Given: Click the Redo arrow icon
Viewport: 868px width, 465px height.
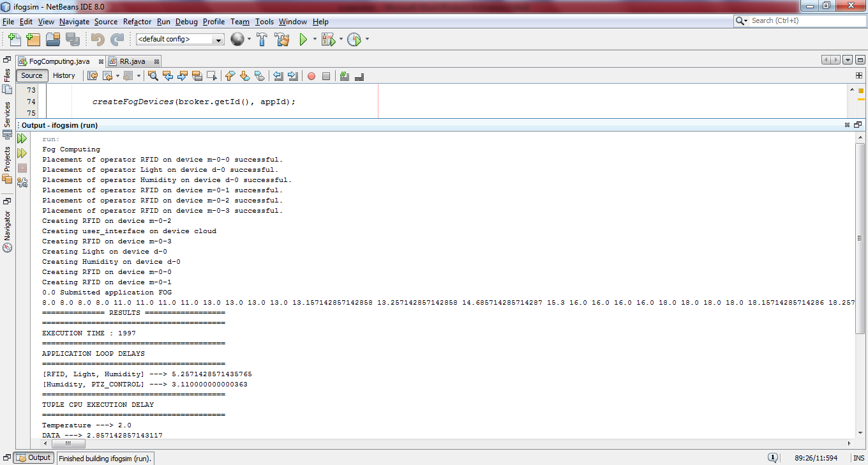Looking at the screenshot, I should [x=117, y=40].
